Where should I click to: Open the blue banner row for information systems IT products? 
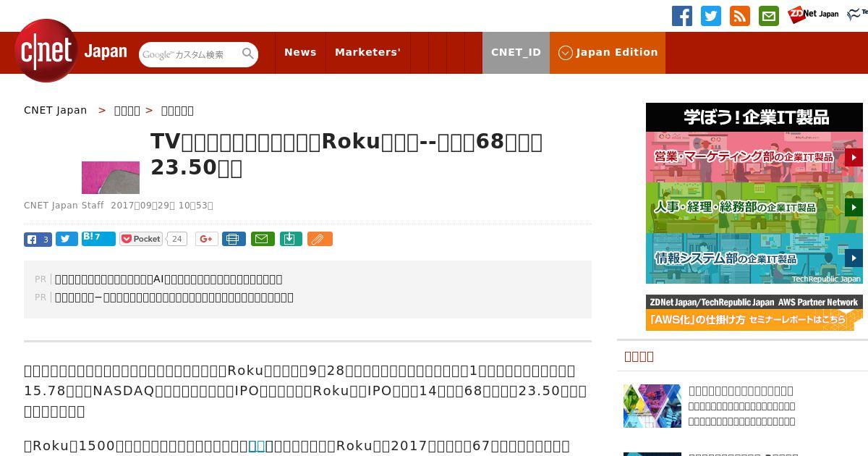tap(754, 258)
